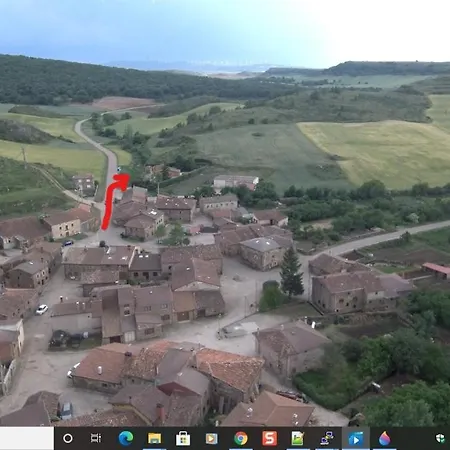The height and width of the screenshot is (450, 450).
Task: Open the network computers taskbar icon
Action: click(x=327, y=438)
